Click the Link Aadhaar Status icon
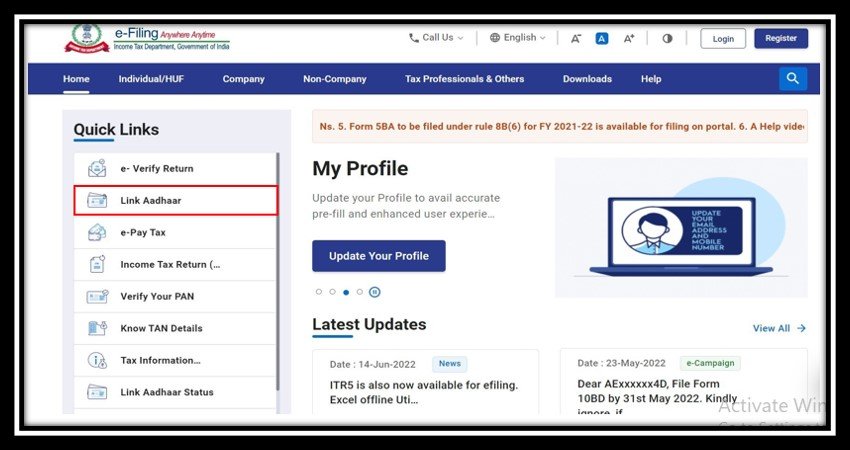Screen dimensions: 850x450 [97, 392]
